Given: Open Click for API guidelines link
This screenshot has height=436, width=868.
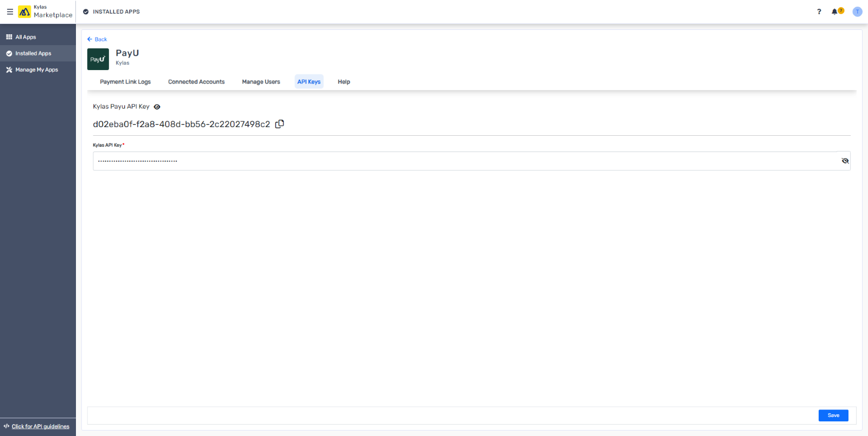Looking at the screenshot, I should pos(40,426).
